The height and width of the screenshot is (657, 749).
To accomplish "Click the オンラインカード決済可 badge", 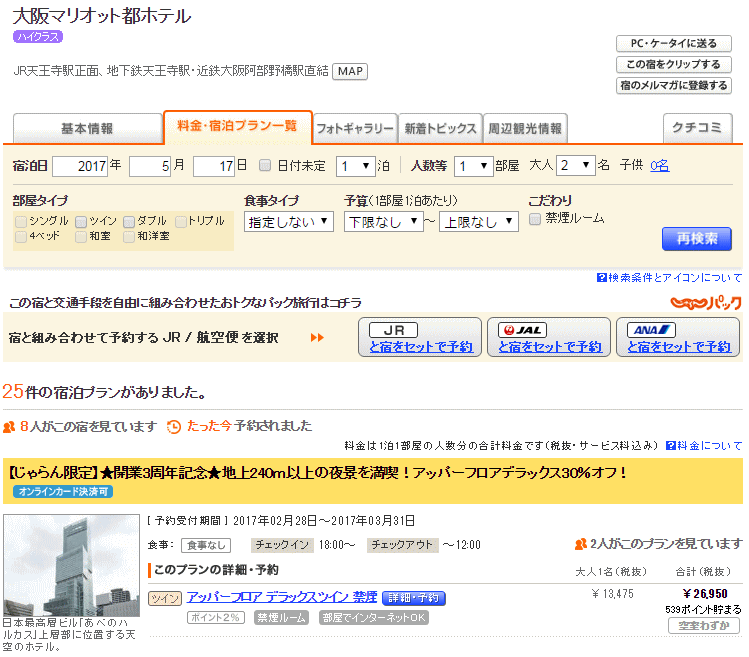I will [63, 492].
